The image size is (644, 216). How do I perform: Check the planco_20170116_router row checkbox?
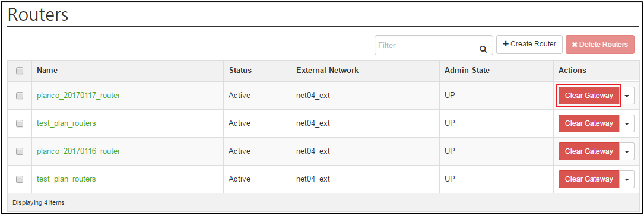pyautogui.click(x=20, y=151)
